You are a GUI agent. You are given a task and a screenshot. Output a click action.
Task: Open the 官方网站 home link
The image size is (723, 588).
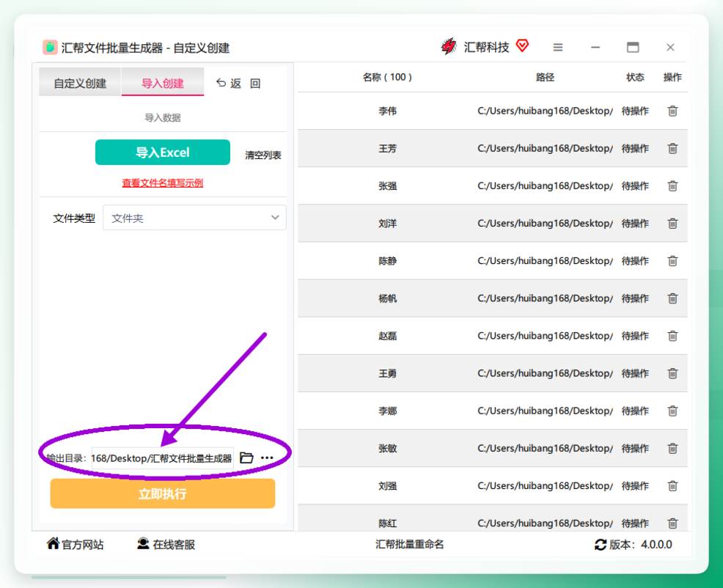tap(75, 544)
